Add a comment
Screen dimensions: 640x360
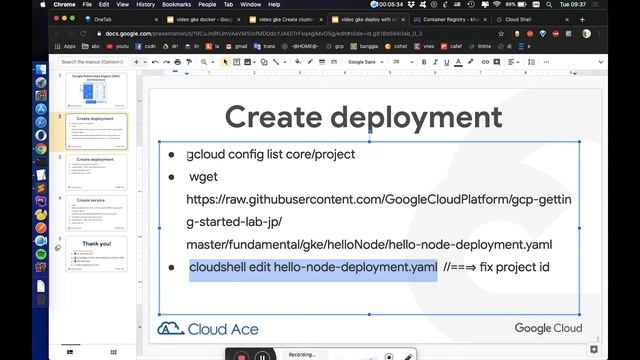(497, 62)
